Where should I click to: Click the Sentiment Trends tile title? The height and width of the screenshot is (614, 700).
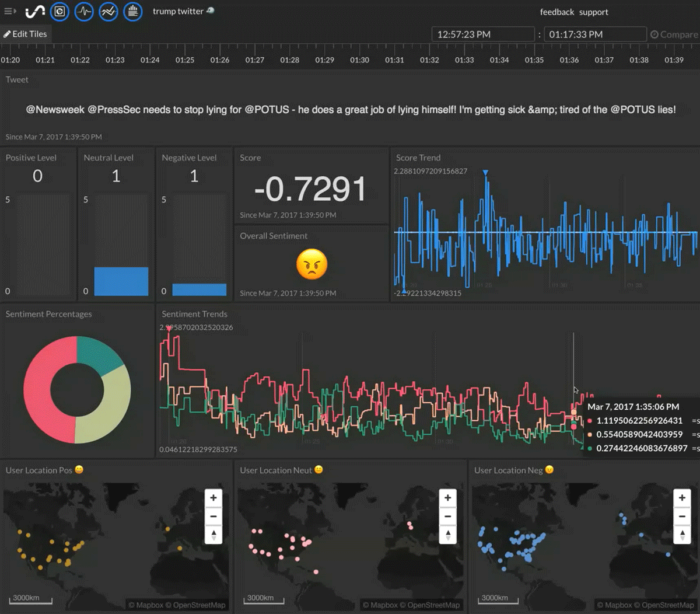(194, 314)
